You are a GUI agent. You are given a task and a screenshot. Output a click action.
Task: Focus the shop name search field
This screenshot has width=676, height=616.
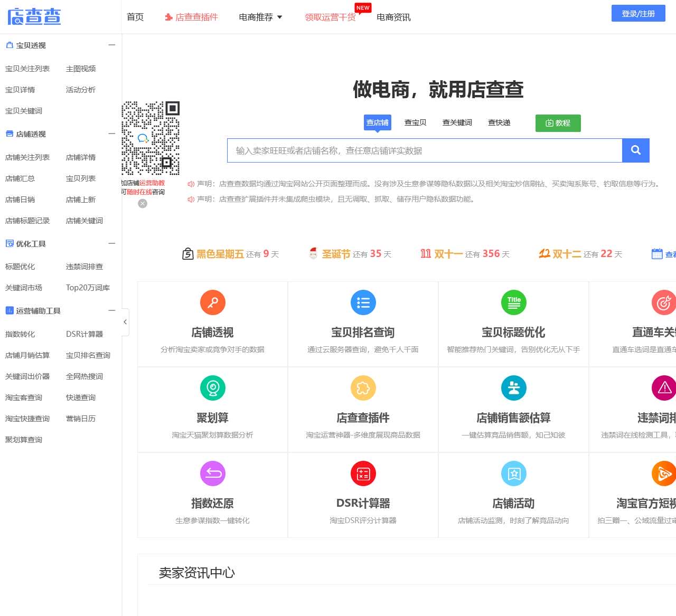tap(425, 150)
